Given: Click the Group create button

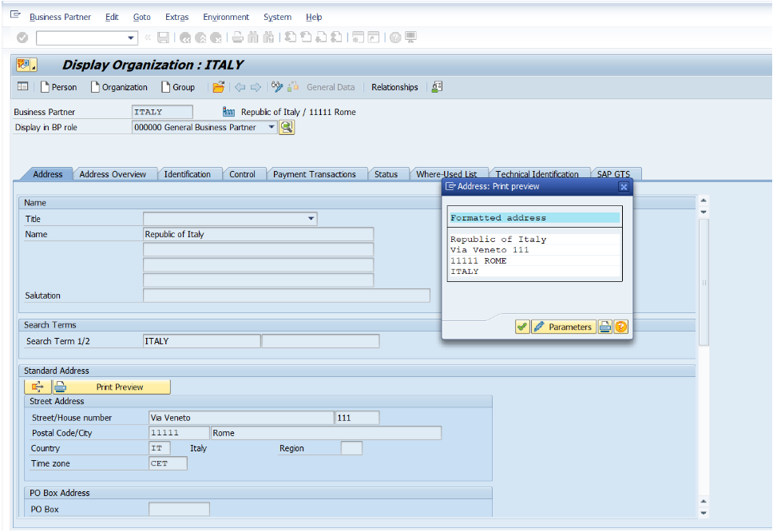Looking at the screenshot, I should point(178,87).
